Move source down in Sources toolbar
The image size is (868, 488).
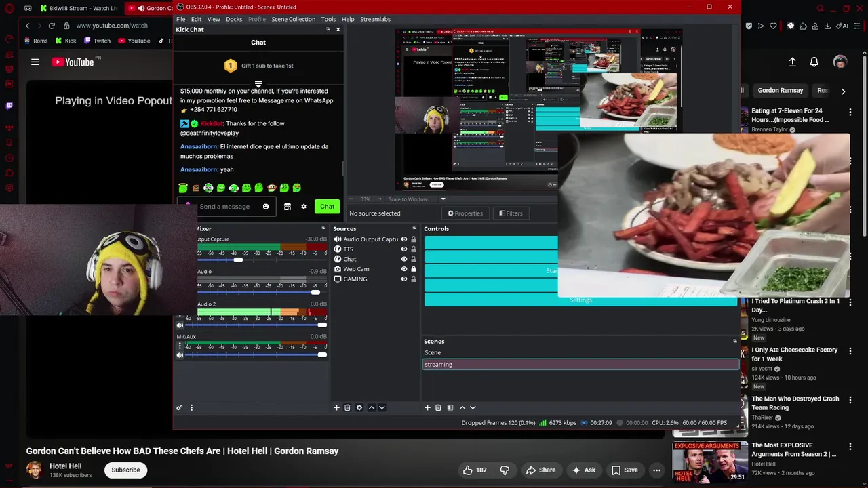click(x=382, y=407)
